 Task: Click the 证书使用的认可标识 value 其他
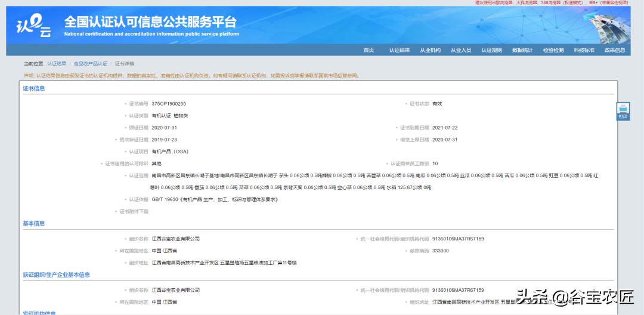[x=156, y=163]
